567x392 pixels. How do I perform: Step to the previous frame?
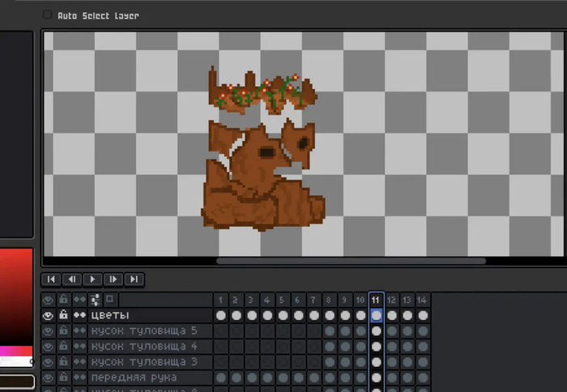(71, 279)
